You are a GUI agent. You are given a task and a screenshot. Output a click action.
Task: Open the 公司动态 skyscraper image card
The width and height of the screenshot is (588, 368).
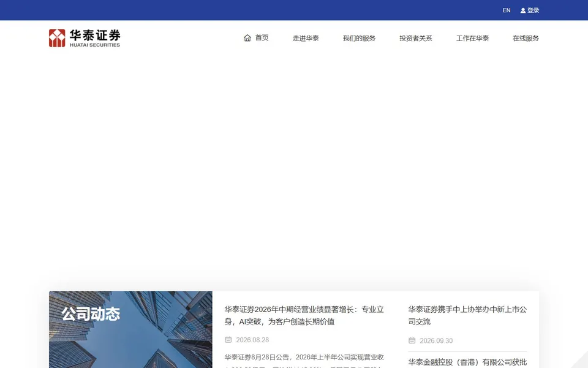click(130, 330)
